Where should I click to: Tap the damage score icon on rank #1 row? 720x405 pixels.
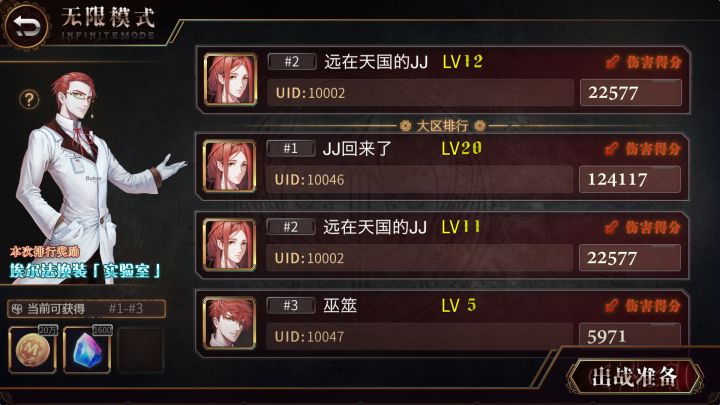612,149
